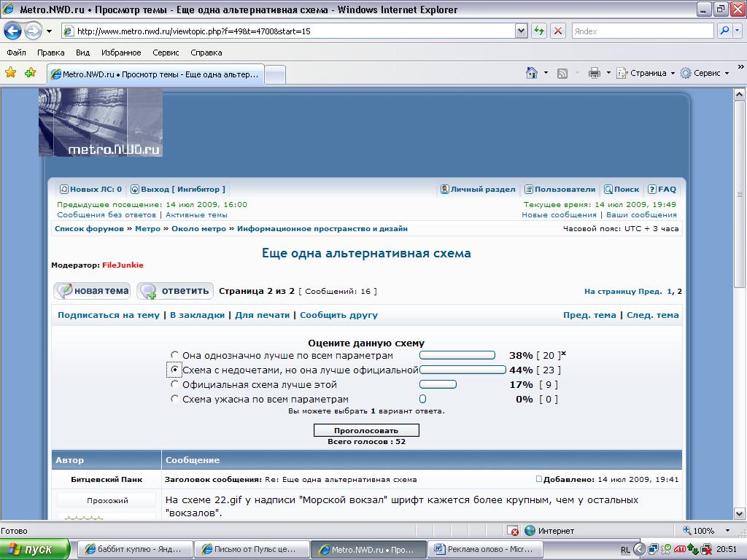Click the RSS feeds icon
The image size is (747, 560).
562,73
